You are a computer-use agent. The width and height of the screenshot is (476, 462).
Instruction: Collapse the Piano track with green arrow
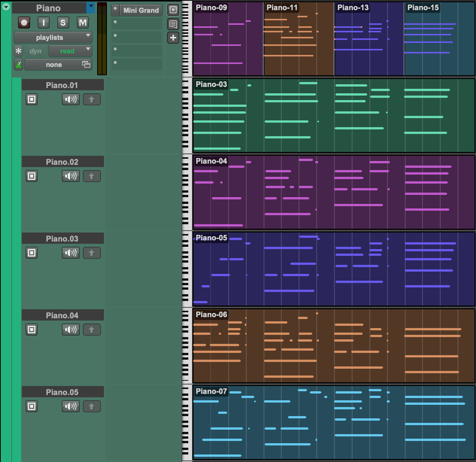[6, 6]
